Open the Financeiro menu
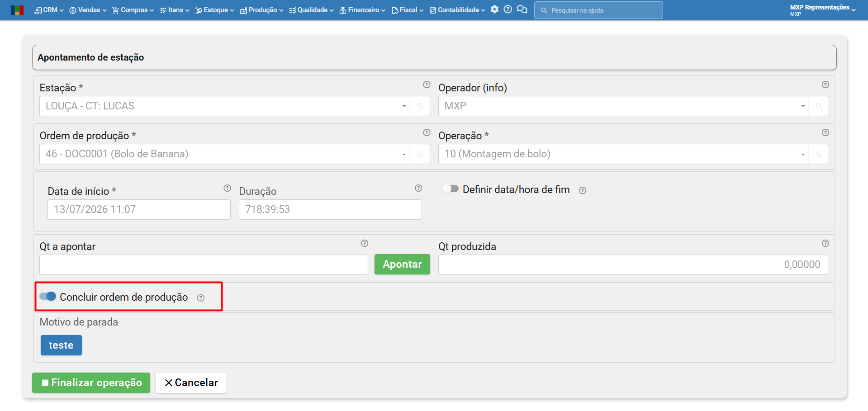 coord(362,10)
